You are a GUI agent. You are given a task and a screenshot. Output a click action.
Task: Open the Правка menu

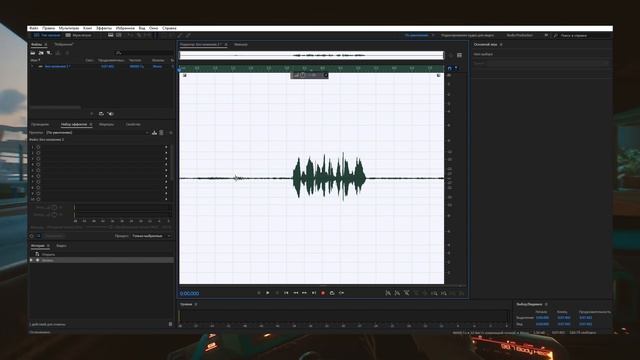coord(49,28)
